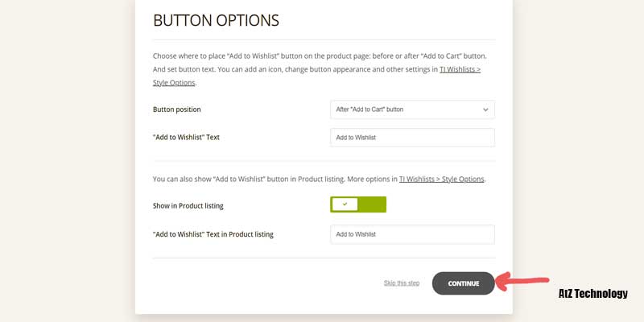Click the checkmark knob on the toggle
Image resolution: width=644 pixels, height=322 pixels.
pyautogui.click(x=345, y=204)
